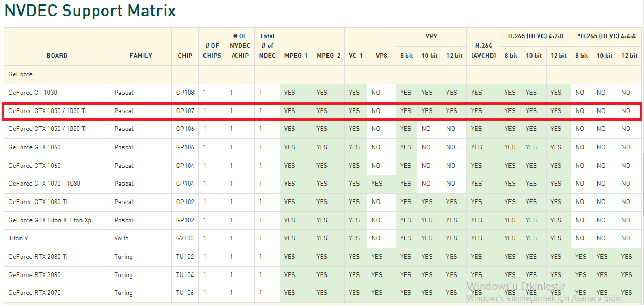The image size is (644, 305).
Task: Click the NVDEC Support Matrix heading
Action: [x=90, y=11]
